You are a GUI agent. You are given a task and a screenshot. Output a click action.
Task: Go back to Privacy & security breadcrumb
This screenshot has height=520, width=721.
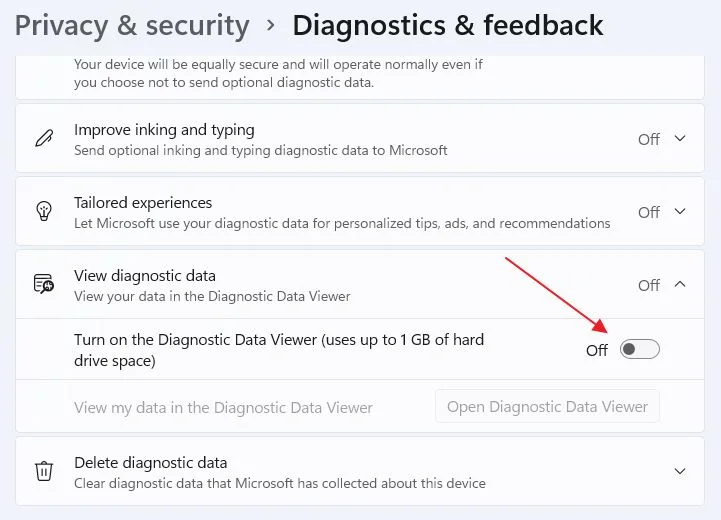click(x=132, y=25)
